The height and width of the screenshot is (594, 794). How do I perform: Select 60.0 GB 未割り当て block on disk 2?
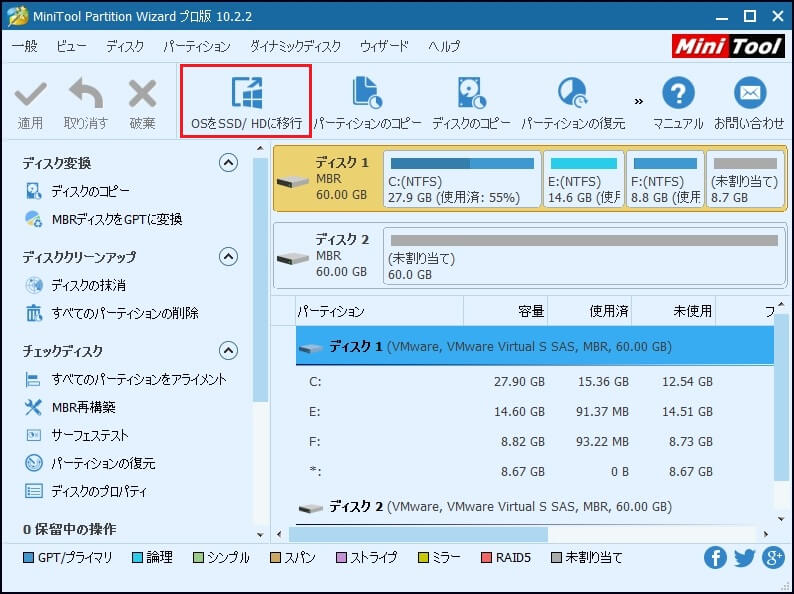point(584,256)
